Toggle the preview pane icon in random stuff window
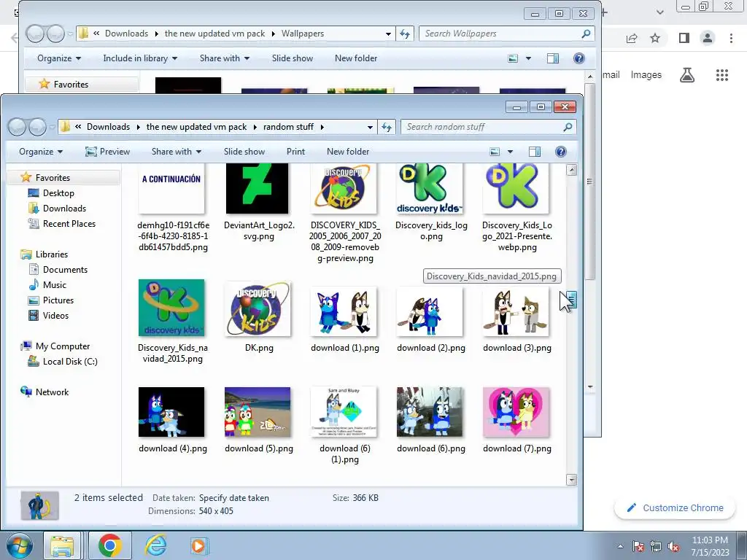The image size is (747, 560). (535, 152)
